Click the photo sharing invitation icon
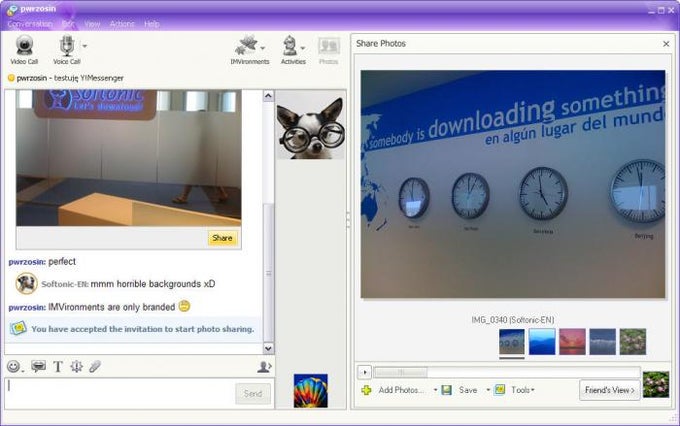Viewport: 680px width, 426px height. [x=18, y=328]
